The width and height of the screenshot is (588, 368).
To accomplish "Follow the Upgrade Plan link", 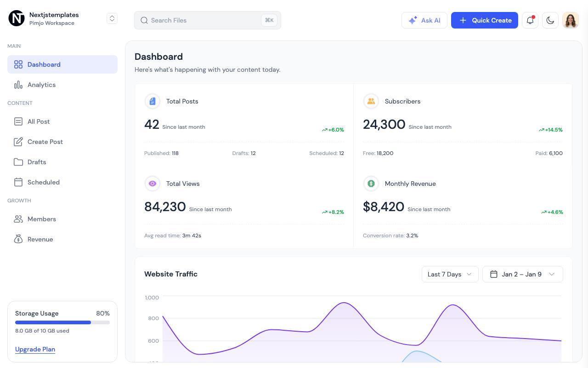I will click(35, 349).
